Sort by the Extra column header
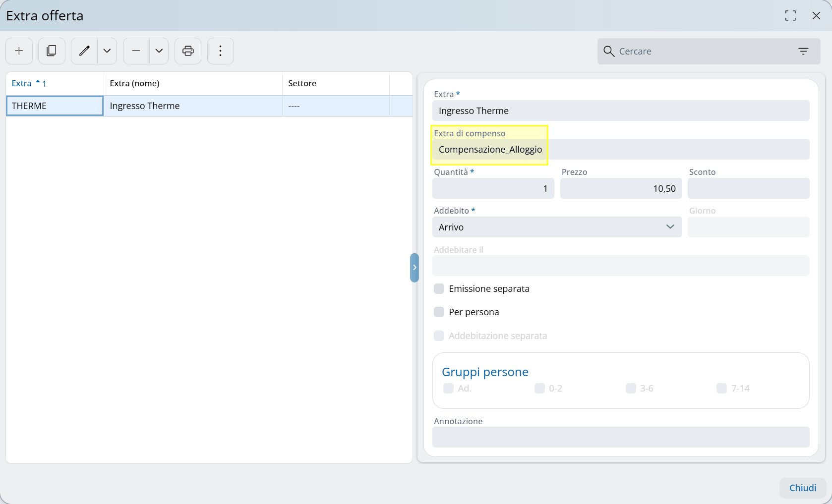The image size is (832, 504). point(22,83)
